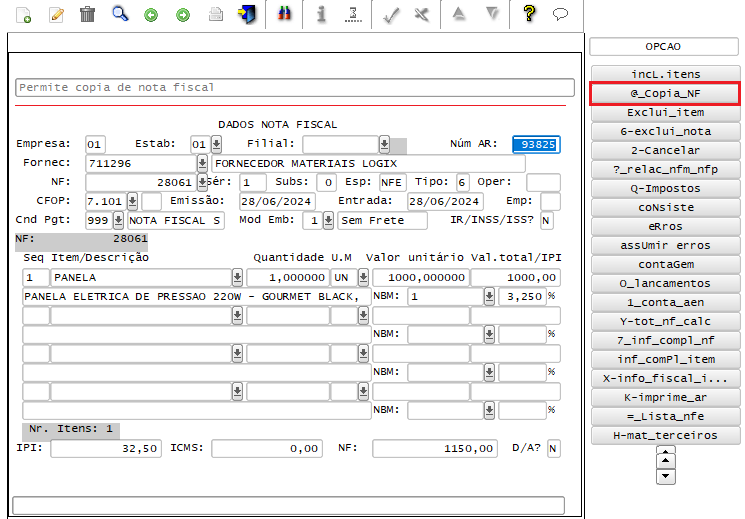Click the Empresa field 01
The image size is (745, 519).
tap(95, 144)
